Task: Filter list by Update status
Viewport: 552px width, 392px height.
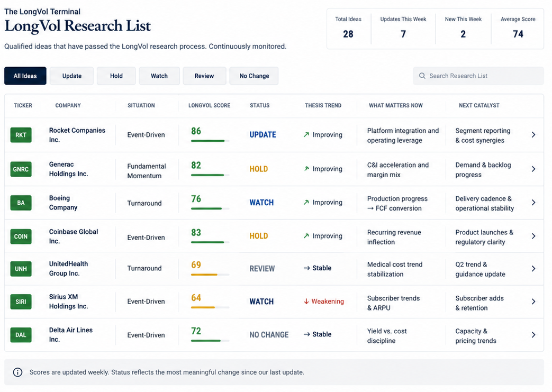Action: [72, 76]
